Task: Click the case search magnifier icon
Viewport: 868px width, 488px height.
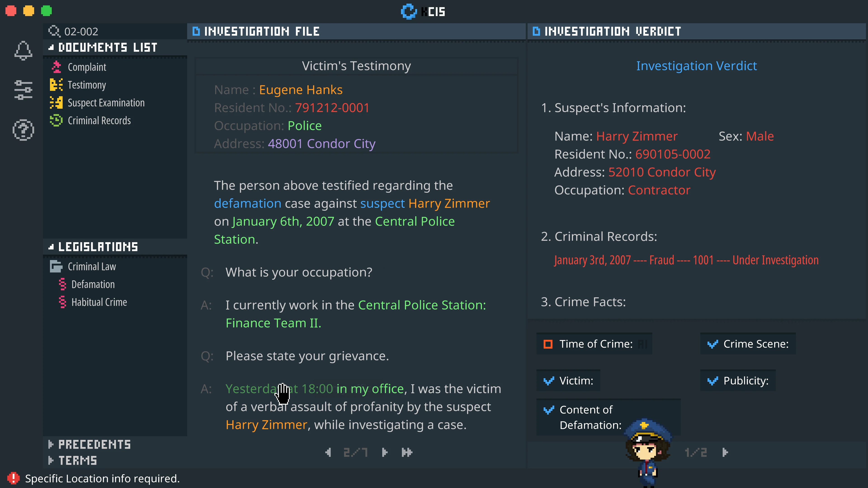Action: (54, 31)
